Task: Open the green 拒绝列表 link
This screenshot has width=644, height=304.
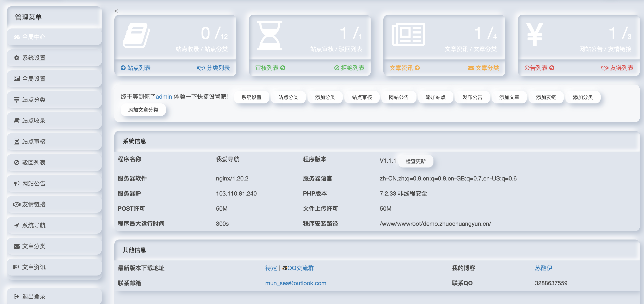Action: (x=349, y=68)
